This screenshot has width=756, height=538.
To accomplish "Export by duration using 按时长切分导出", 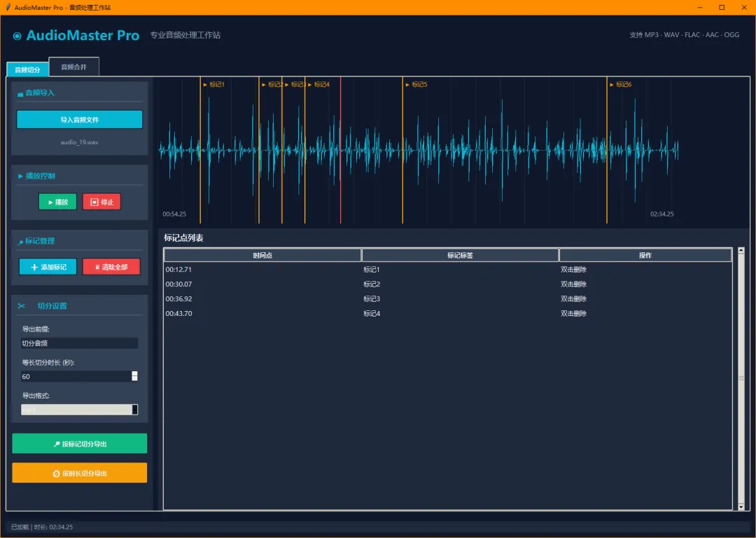I will [x=80, y=473].
